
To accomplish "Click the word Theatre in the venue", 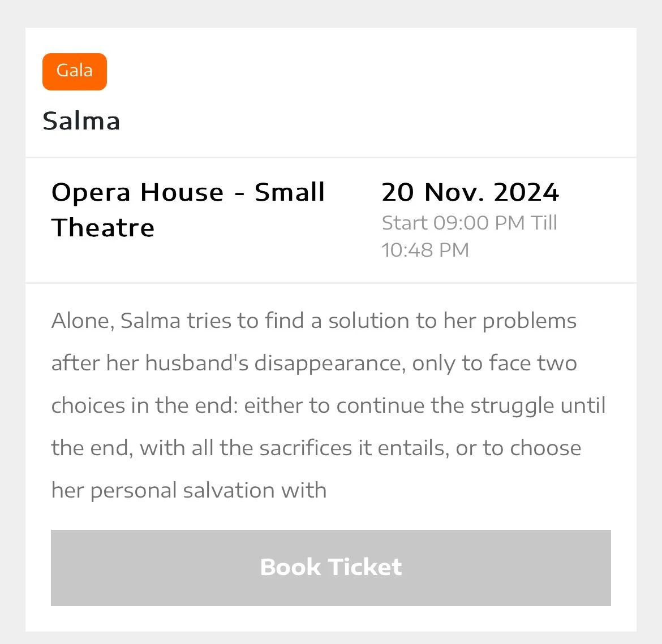I will tap(103, 228).
